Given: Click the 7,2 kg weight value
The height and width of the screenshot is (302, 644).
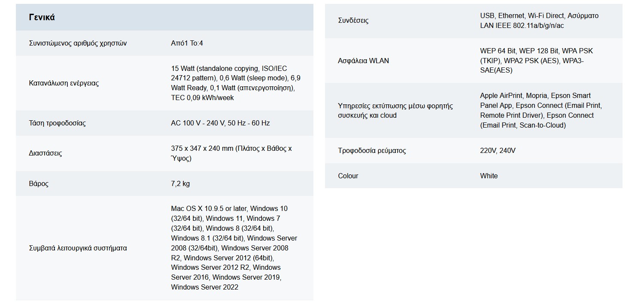Looking at the screenshot, I should click(180, 184).
